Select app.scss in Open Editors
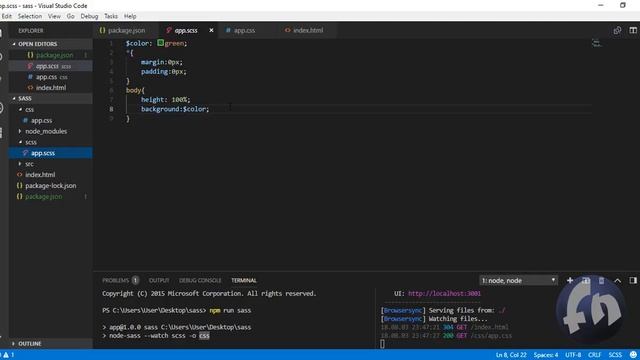The image size is (640, 360). coord(47,66)
